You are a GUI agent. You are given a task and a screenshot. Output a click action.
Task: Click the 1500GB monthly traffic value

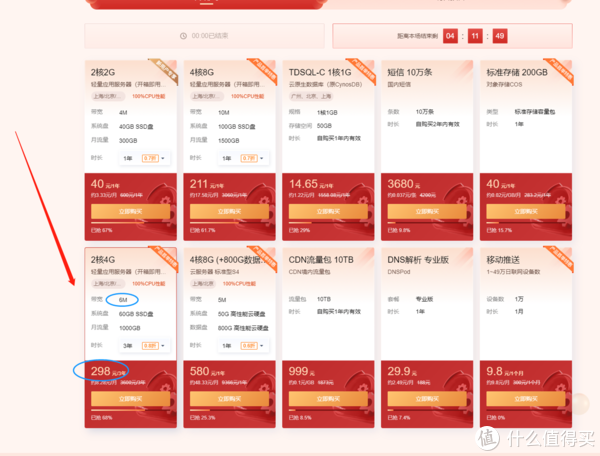[228, 141]
